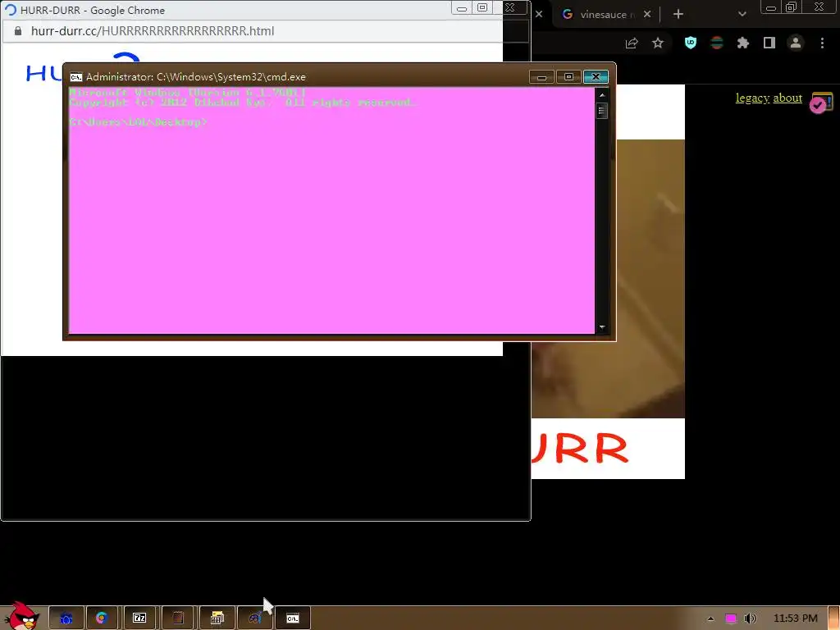Close the partially hidden tab left of vinesauce
The width and height of the screenshot is (840, 630).
(x=539, y=15)
